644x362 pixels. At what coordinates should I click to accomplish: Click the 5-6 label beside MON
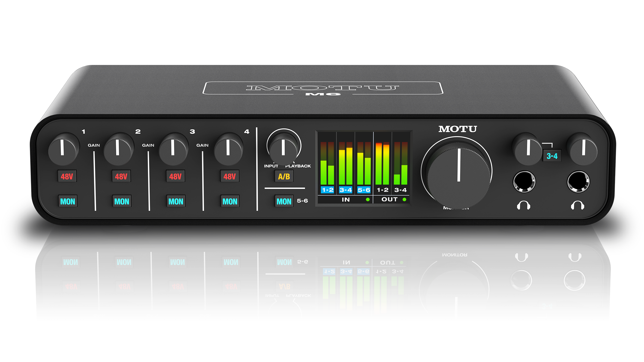pyautogui.click(x=302, y=201)
